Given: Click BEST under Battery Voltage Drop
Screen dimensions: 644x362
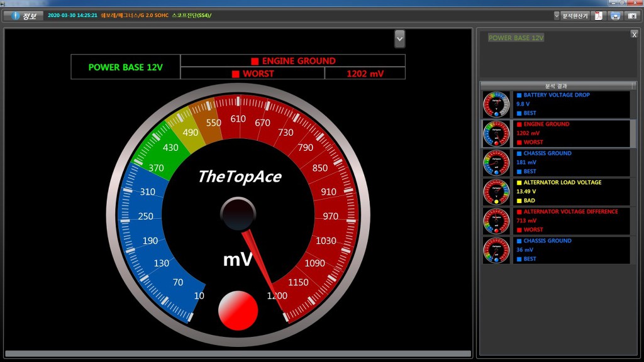Looking at the screenshot, I should coord(530,113).
